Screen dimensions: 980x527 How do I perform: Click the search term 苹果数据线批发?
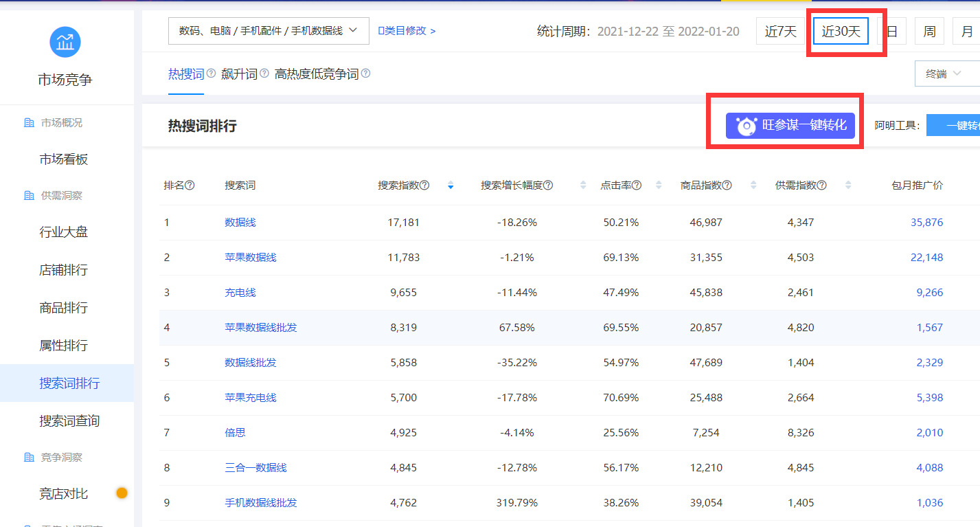pos(261,328)
